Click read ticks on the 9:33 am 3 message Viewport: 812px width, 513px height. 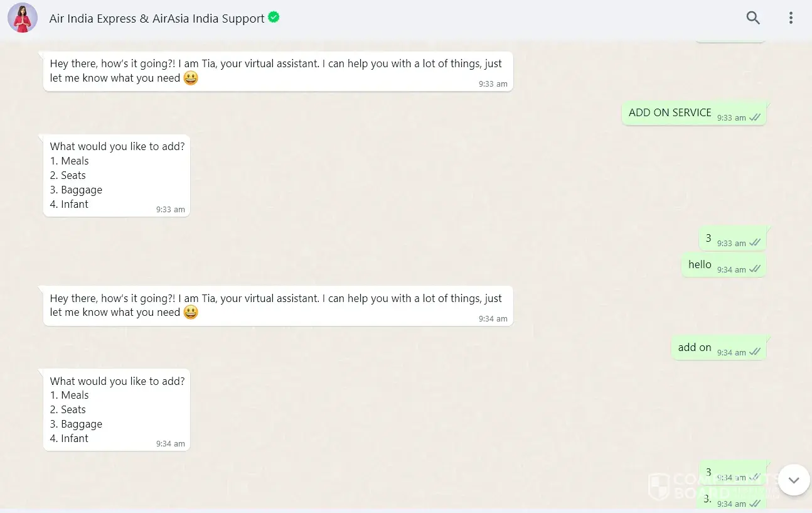tap(755, 243)
